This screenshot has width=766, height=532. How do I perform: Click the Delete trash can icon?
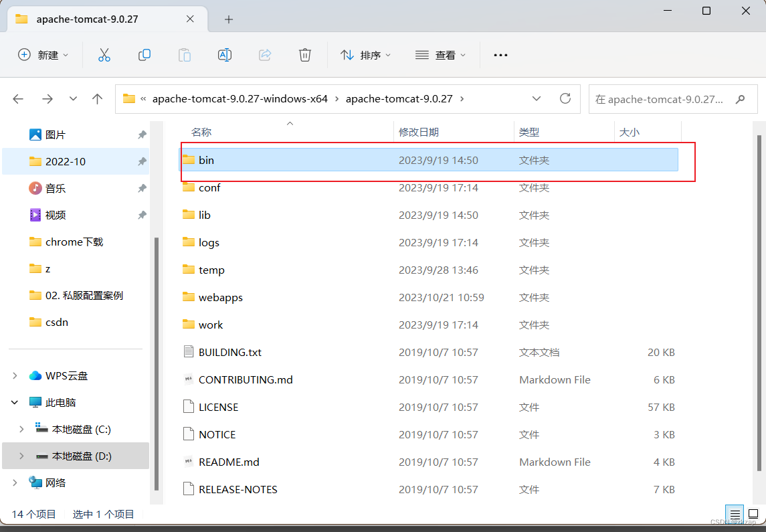coord(305,55)
